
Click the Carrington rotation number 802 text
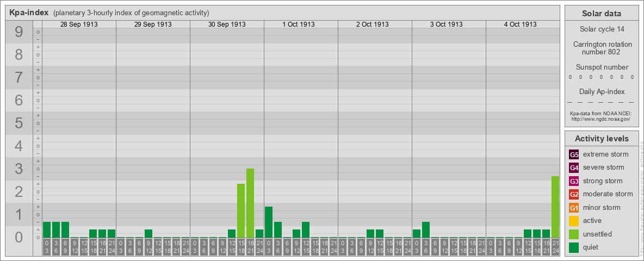[602, 48]
